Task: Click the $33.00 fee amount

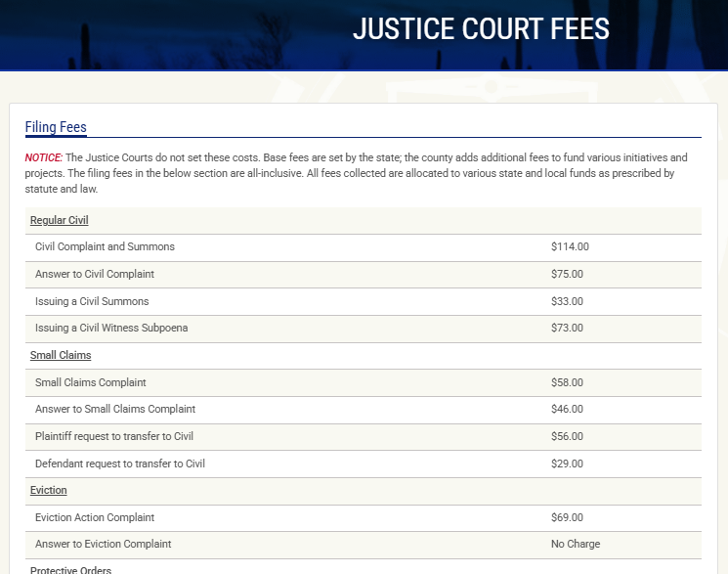Action: tap(567, 301)
